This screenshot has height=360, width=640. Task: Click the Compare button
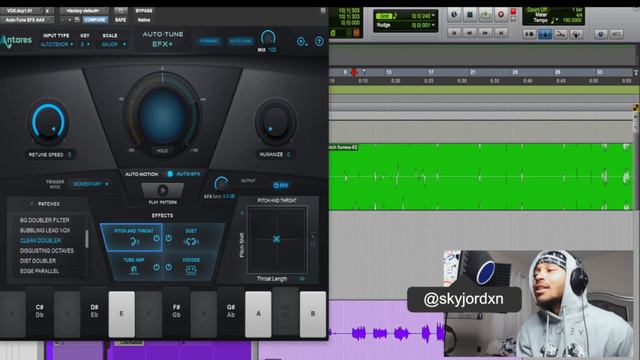tap(95, 20)
